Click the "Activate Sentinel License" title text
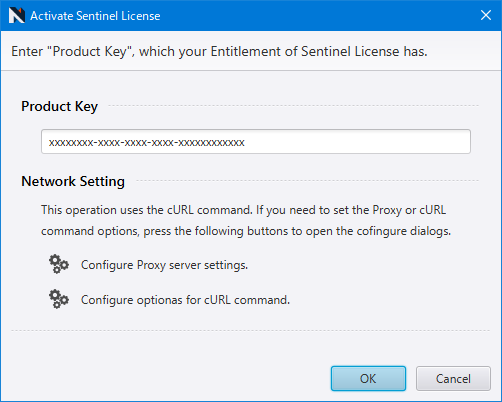 coord(95,16)
